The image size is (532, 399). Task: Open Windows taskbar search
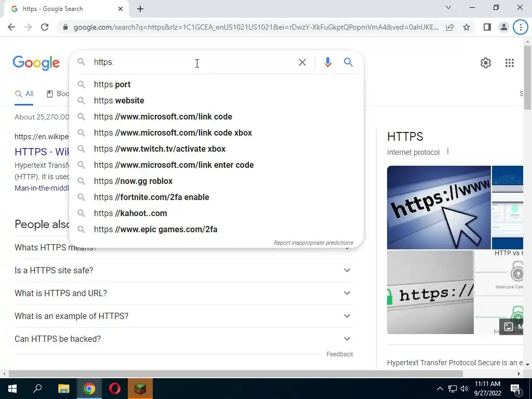[x=37, y=389]
